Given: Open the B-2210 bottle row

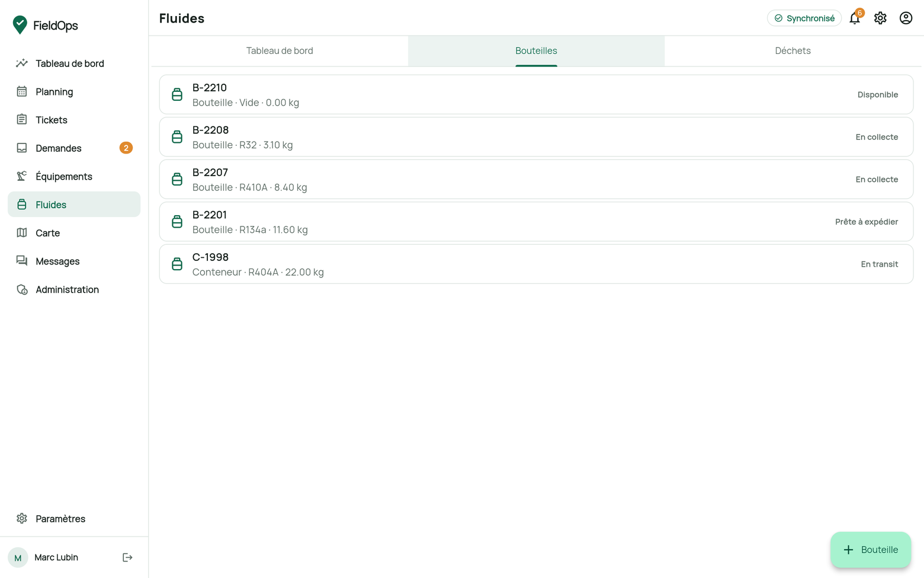Looking at the screenshot, I should pos(536,95).
